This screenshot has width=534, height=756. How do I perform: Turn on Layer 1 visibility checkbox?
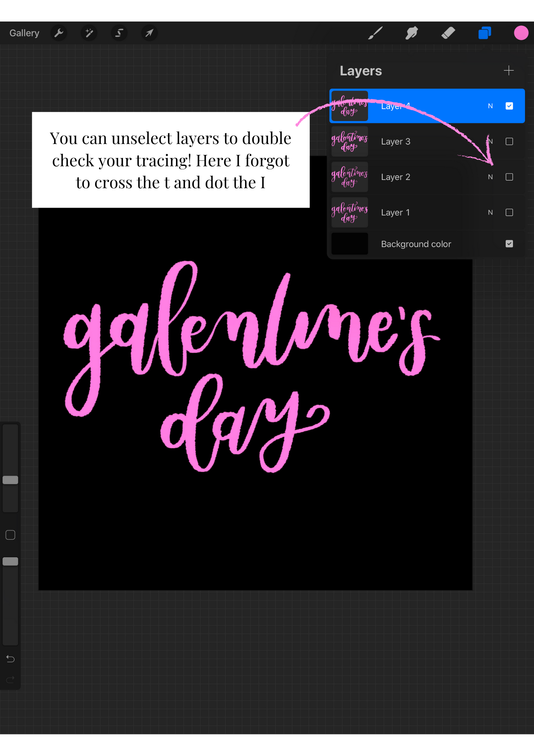[x=509, y=212]
